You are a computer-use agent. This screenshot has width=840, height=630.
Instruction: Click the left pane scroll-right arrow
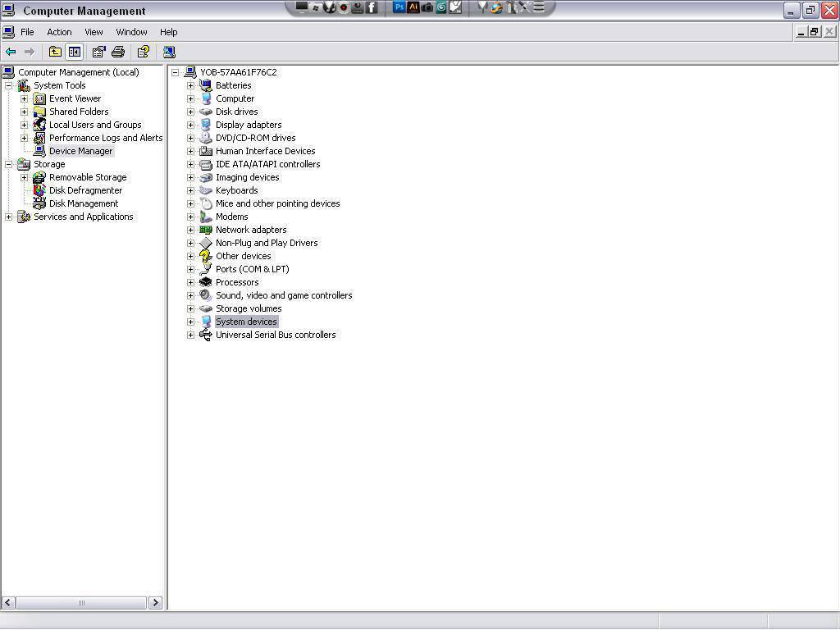point(155,603)
